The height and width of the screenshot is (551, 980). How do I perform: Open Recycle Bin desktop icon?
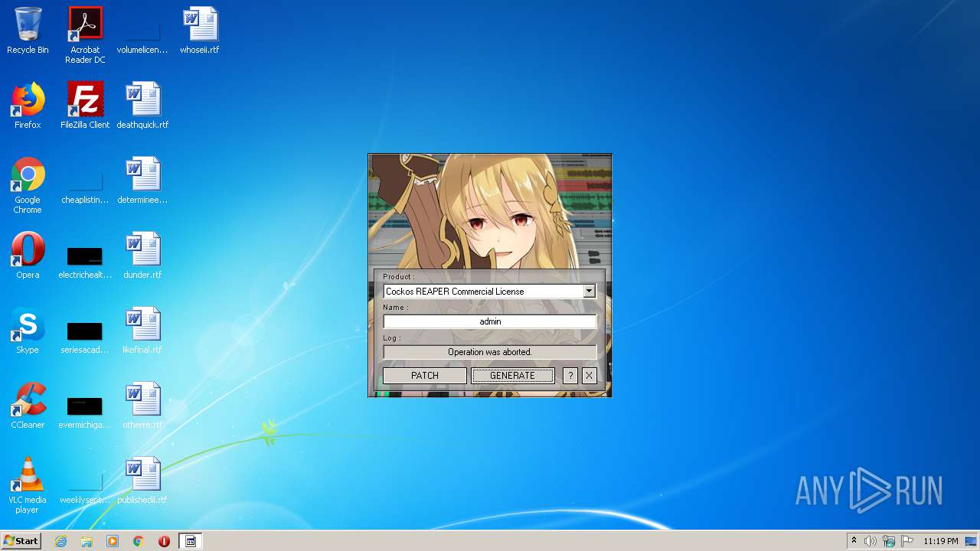(28, 31)
